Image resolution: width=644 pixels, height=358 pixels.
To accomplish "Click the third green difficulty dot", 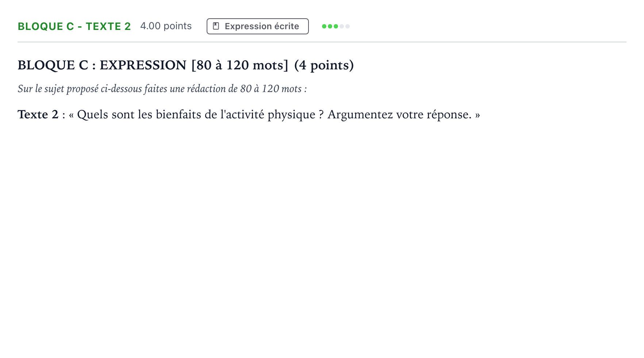I will click(x=336, y=26).
